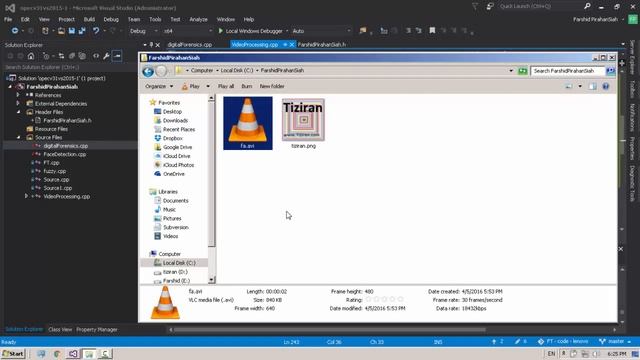Collapse the Header Files folder
This screenshot has height=360, width=640.
(x=18, y=112)
